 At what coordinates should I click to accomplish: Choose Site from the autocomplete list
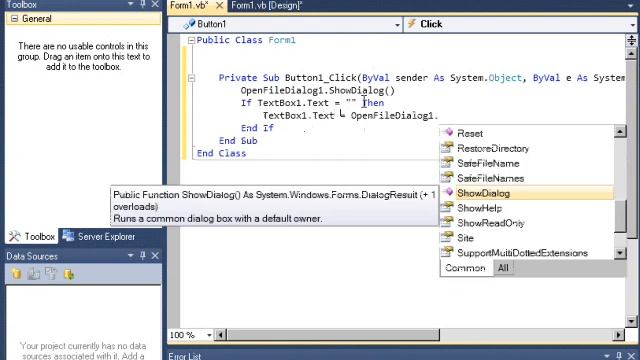pos(465,238)
